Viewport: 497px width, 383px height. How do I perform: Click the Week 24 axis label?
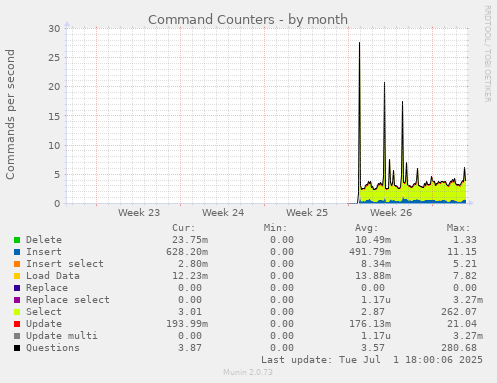(223, 213)
